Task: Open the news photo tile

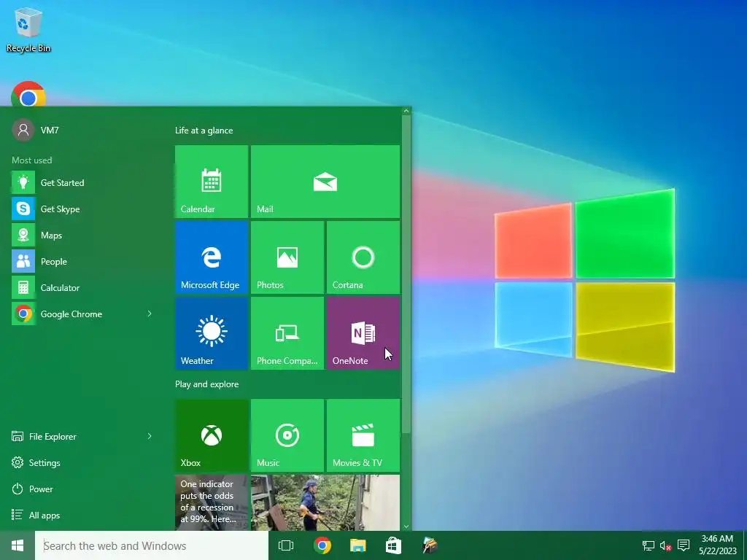Action: point(325,502)
